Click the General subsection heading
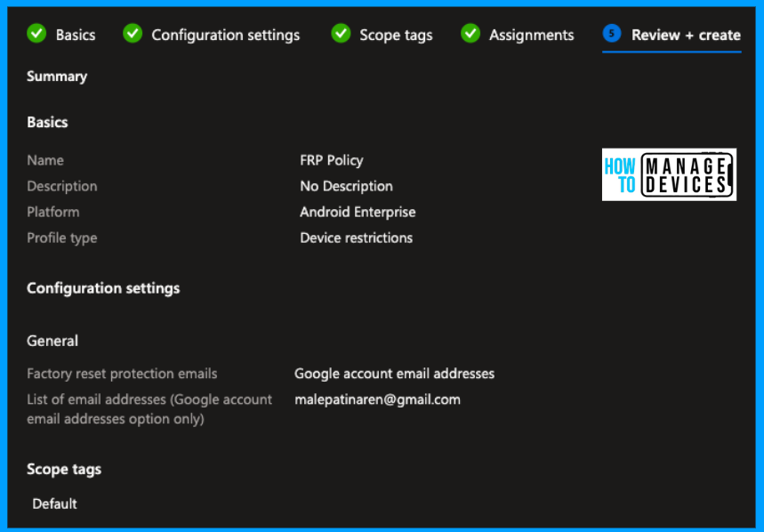Viewport: 764px width, 532px height. tap(52, 341)
